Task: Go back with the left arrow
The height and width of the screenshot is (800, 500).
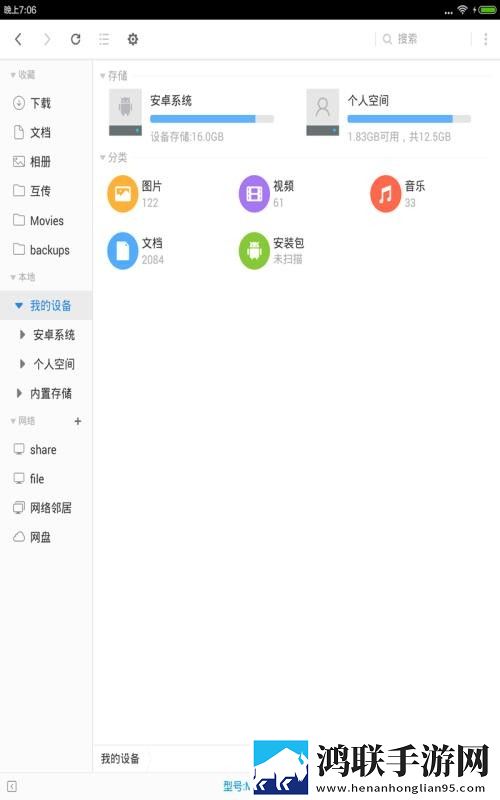Action: coord(18,39)
